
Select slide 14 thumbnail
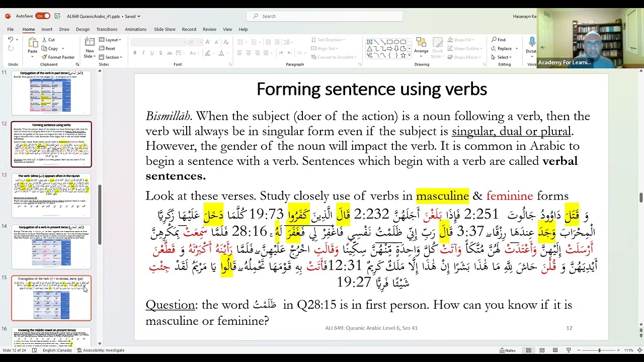[x=51, y=246]
